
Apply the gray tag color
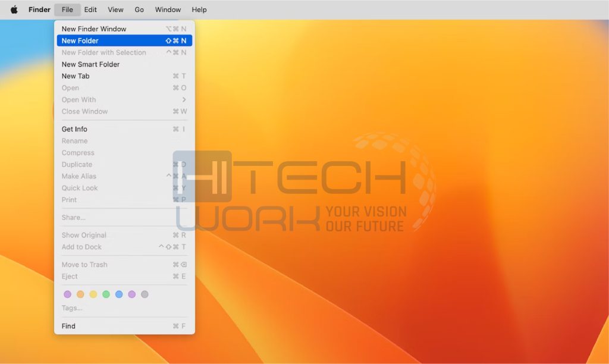click(x=145, y=294)
